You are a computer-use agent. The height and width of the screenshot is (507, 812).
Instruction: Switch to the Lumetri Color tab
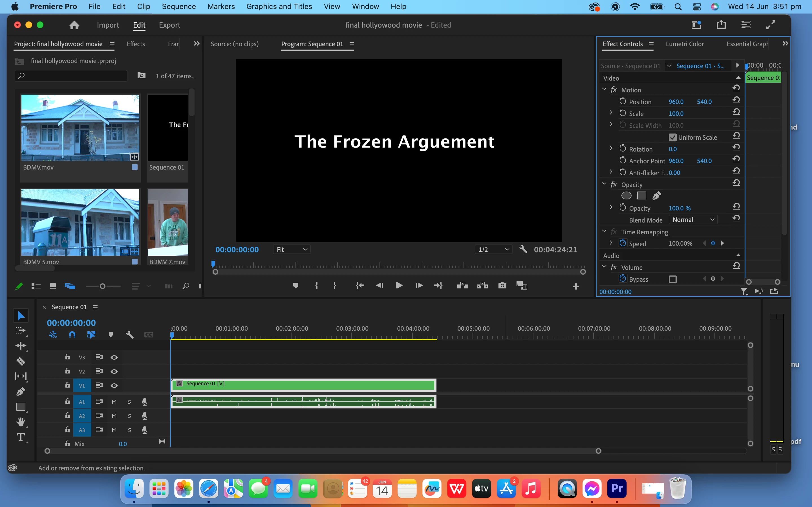pyautogui.click(x=685, y=44)
